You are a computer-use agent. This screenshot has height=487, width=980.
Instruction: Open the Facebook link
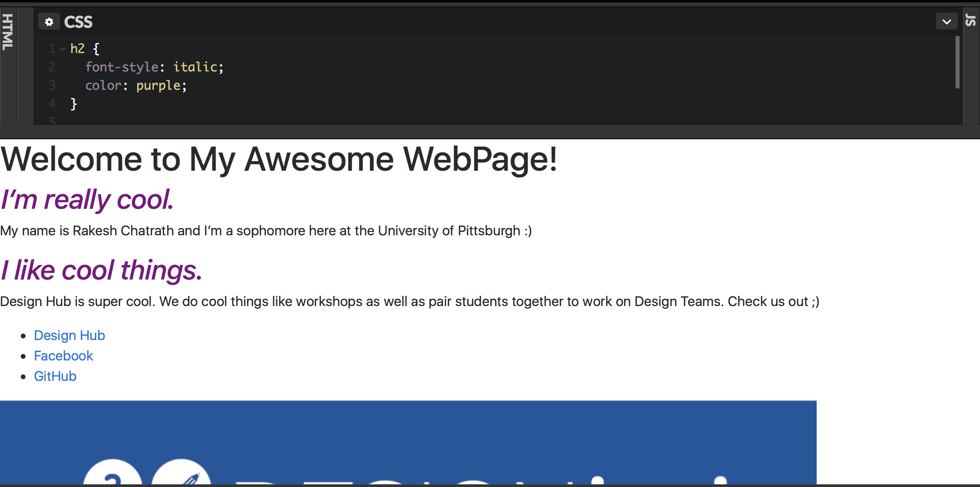(x=64, y=356)
